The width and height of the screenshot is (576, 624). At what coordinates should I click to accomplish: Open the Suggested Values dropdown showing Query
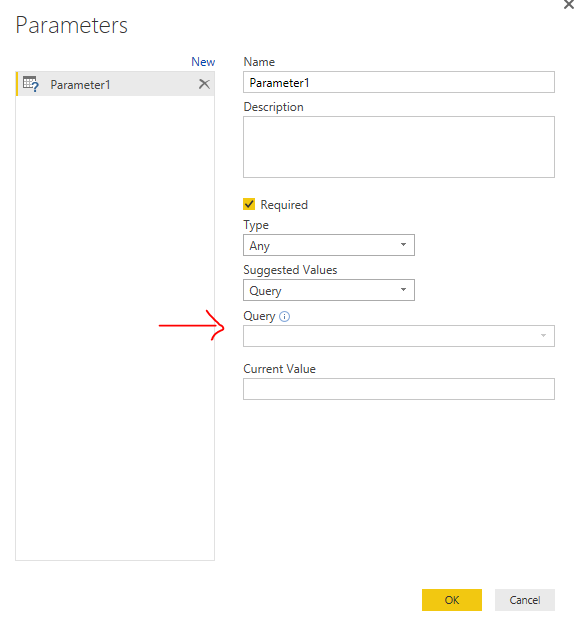[329, 290]
